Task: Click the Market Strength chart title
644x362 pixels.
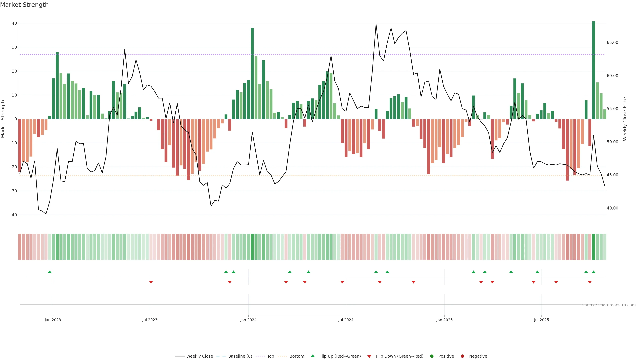Action: point(24,5)
